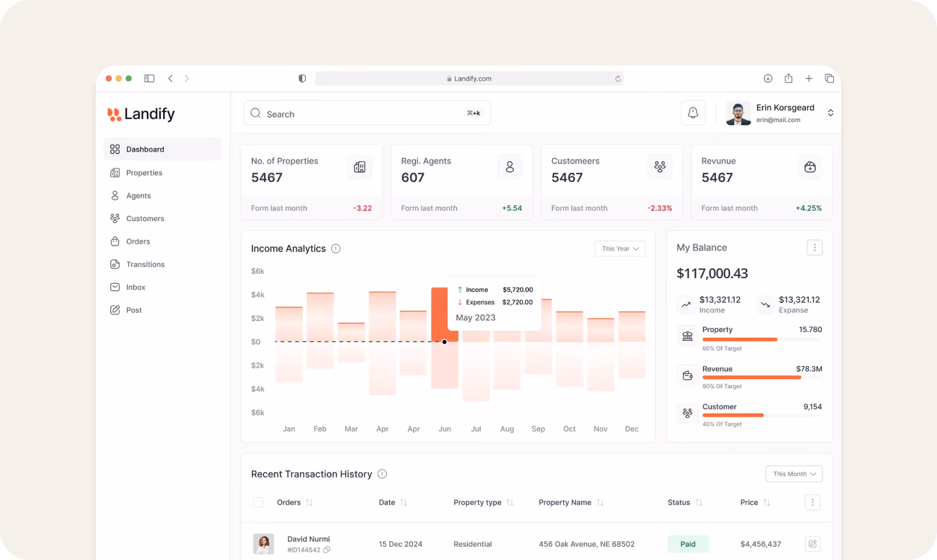Screen dimensions: 937x560
Task: Sort by Property type column
Action: (x=510, y=503)
